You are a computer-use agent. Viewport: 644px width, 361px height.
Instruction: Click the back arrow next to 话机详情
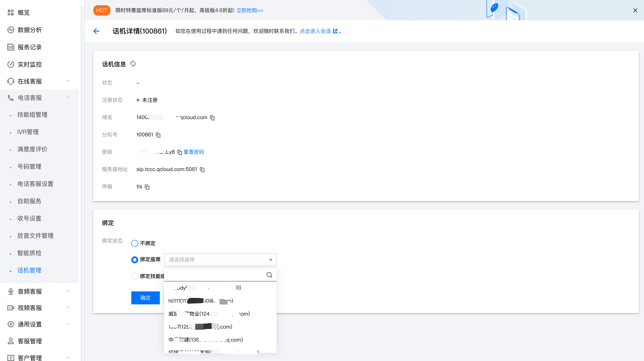click(x=96, y=31)
